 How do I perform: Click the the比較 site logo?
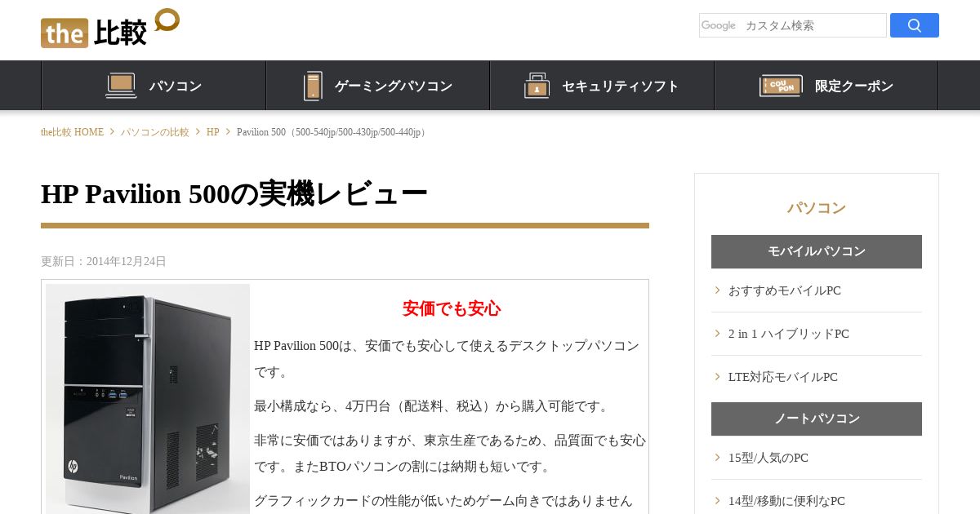pyautogui.click(x=110, y=29)
